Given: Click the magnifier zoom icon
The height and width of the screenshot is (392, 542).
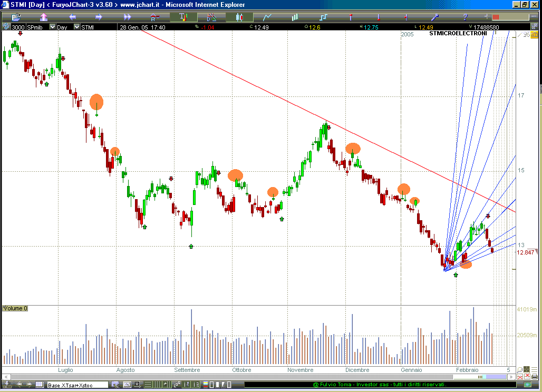Looking at the screenshot, I should coord(520,370).
